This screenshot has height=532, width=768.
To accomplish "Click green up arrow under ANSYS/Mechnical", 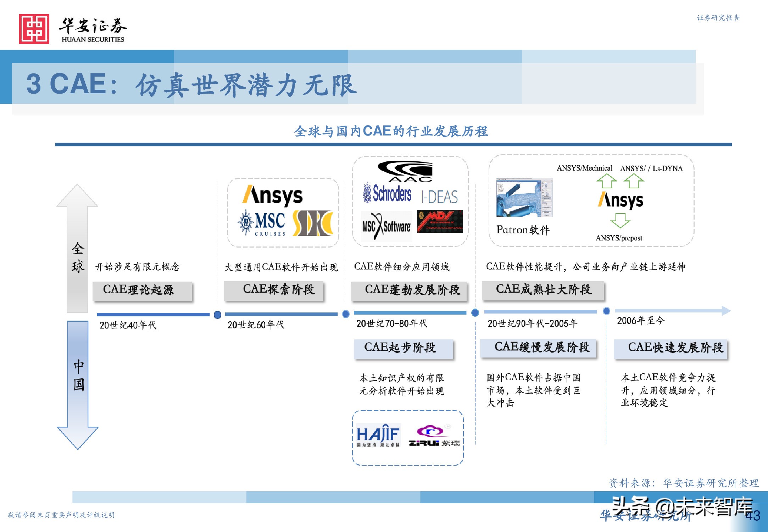I will tap(607, 181).
